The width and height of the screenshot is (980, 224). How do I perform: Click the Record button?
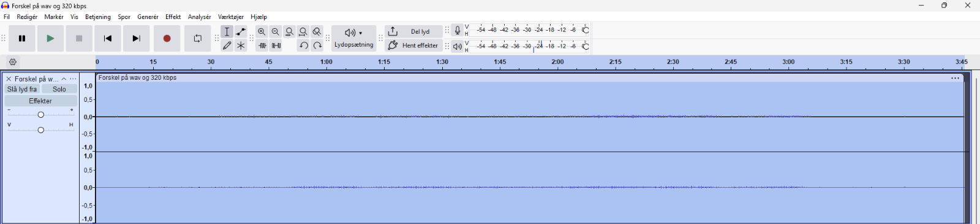[x=167, y=39]
